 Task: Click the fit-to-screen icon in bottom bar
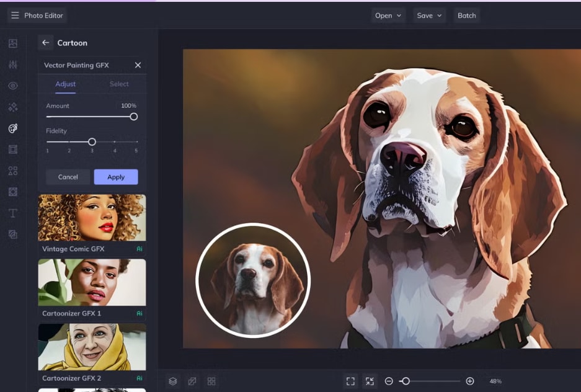350,381
